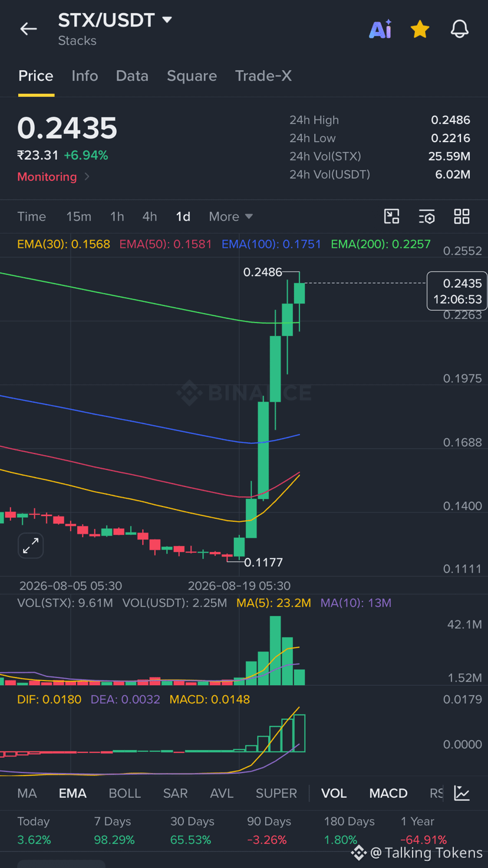Viewport: 488px width, 868px height.
Task: Click the tallest volume bar
Action: (x=275, y=650)
